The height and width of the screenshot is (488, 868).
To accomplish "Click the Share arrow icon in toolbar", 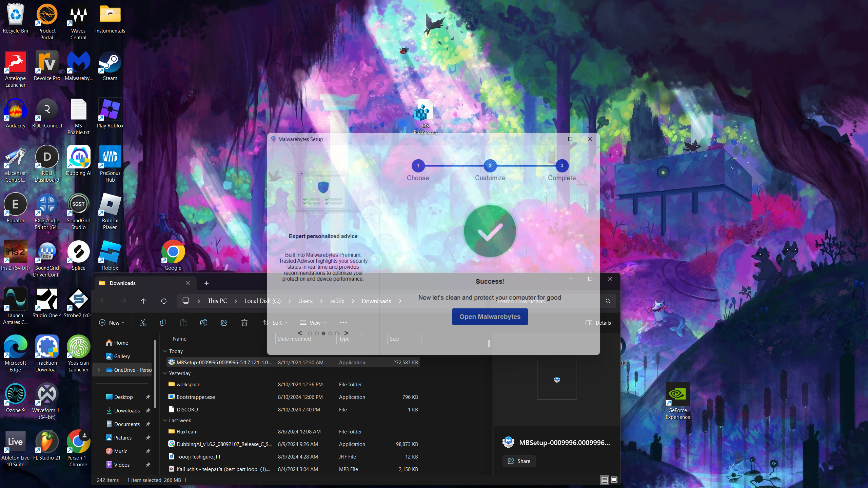I will coord(224,323).
